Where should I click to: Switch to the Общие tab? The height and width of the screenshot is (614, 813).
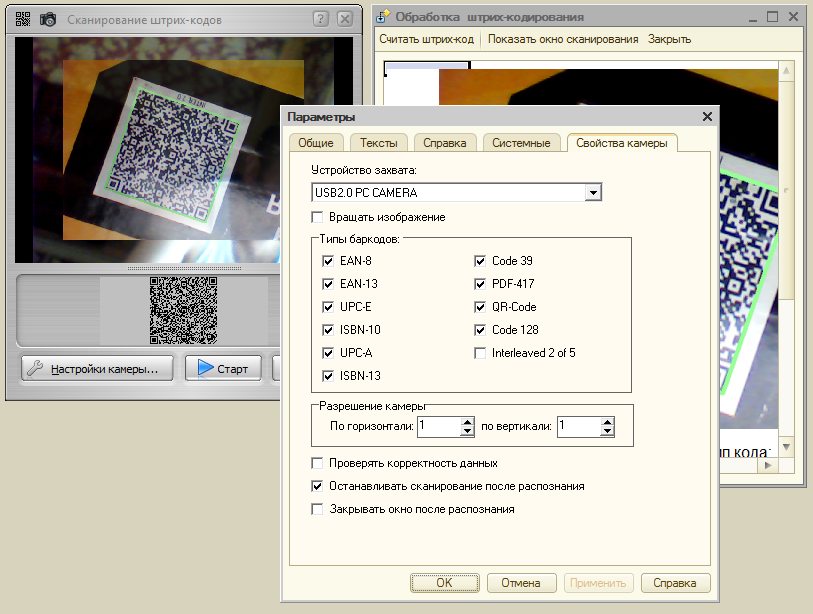[x=316, y=143]
